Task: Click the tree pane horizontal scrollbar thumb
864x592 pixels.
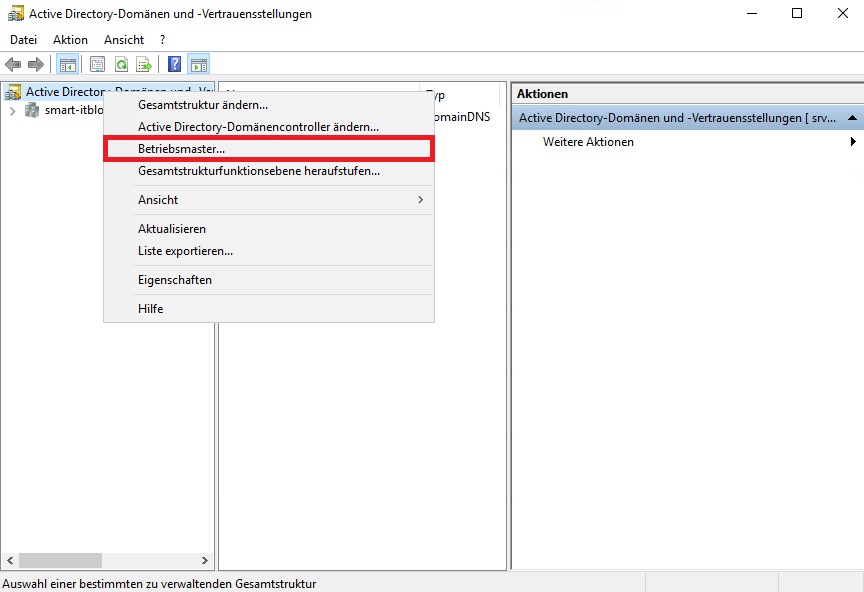Action: [x=61, y=561]
